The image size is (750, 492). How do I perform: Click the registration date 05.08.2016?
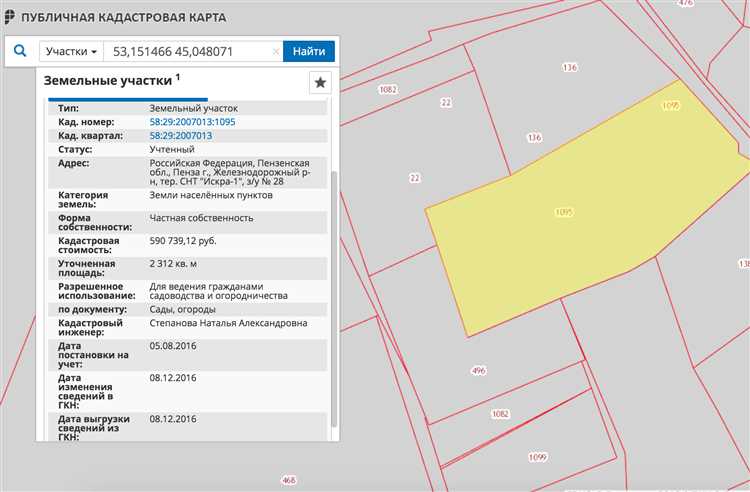[x=173, y=346]
